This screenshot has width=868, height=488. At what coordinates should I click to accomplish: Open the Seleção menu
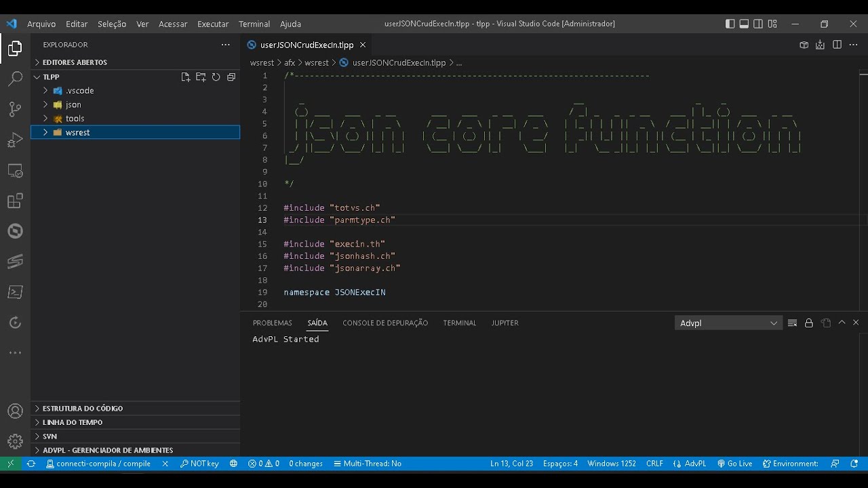tap(112, 24)
